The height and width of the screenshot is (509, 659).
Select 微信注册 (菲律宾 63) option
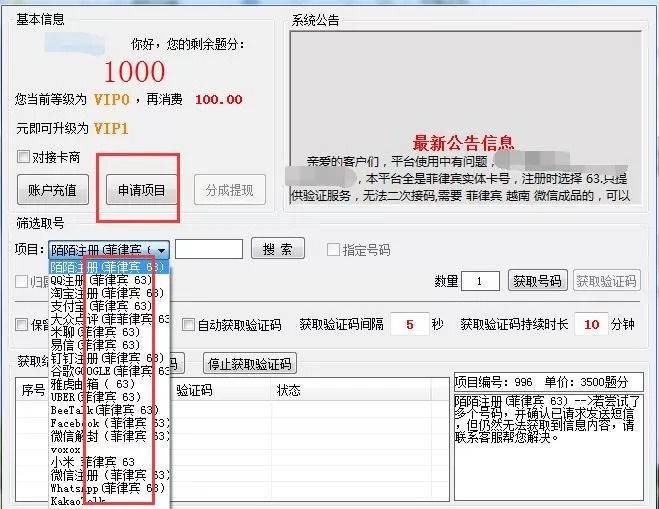(x=109, y=475)
